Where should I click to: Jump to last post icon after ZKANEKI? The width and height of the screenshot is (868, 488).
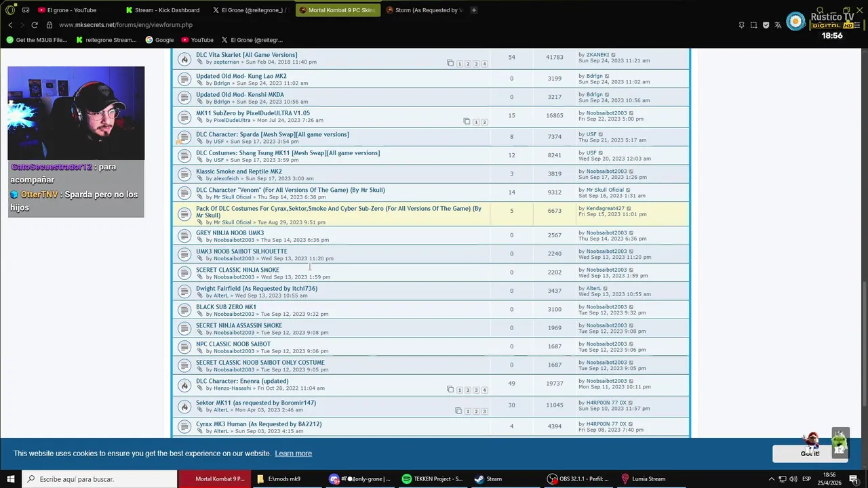click(x=614, y=55)
